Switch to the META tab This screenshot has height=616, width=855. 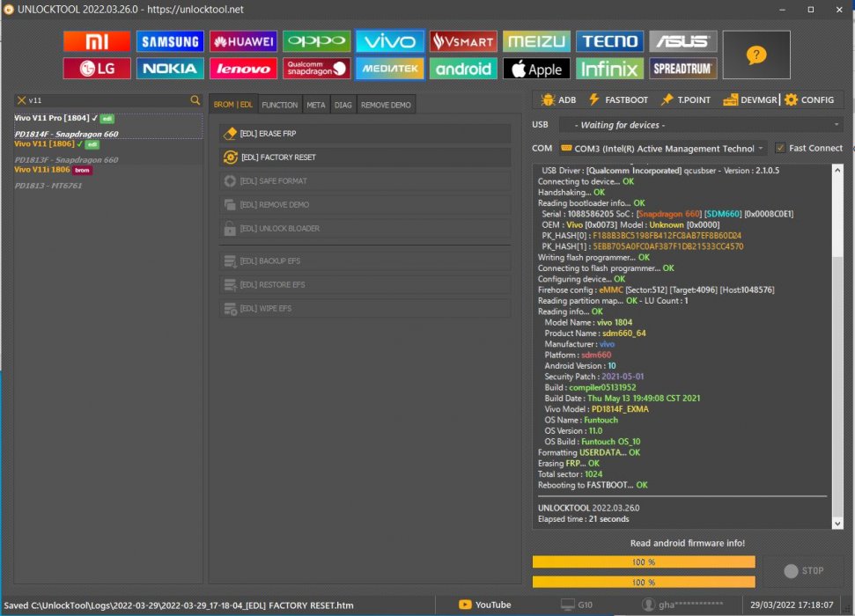click(x=316, y=105)
